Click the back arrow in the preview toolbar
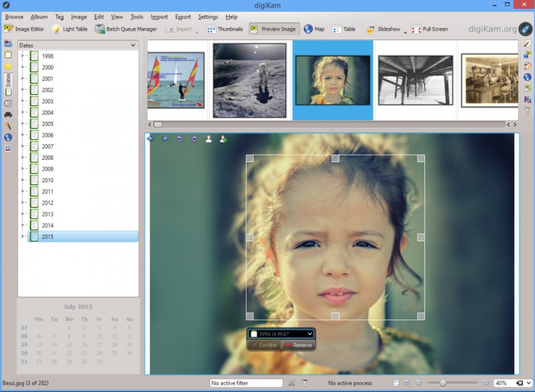Image resolution: width=535 pixels, height=392 pixels. click(150, 139)
